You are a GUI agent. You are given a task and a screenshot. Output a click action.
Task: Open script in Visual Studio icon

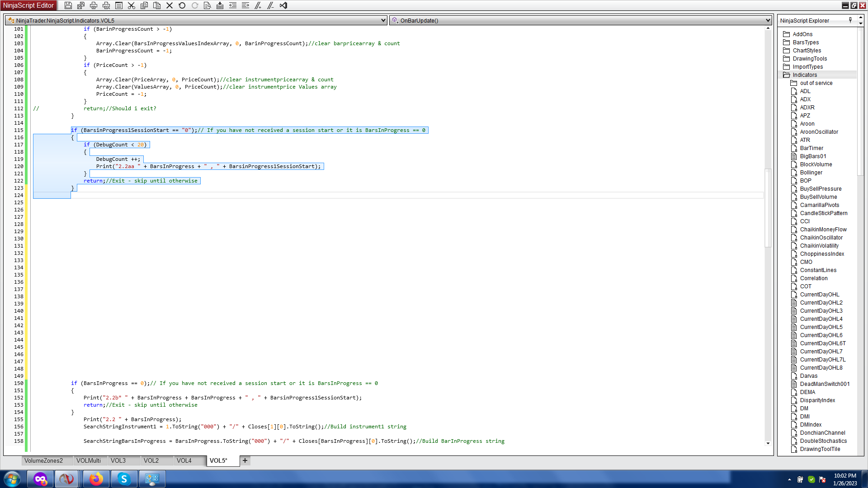[283, 5]
